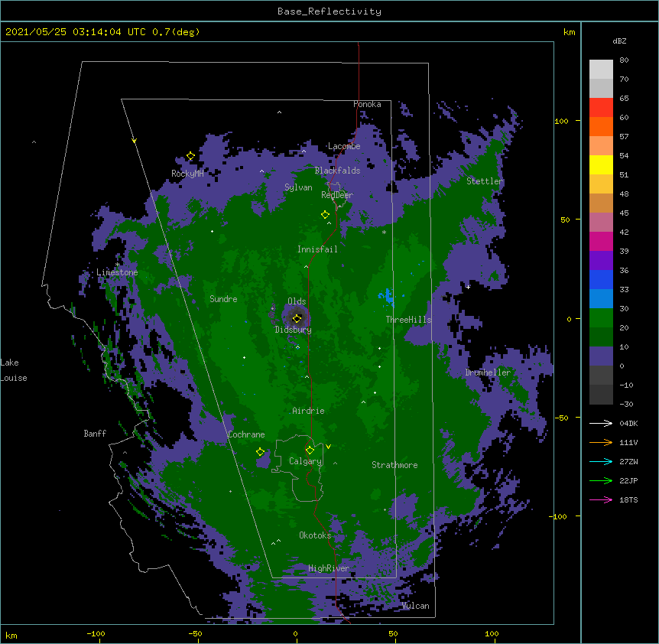Click the Cochrane town label
Screen dimensions: 659x644
click(246, 434)
